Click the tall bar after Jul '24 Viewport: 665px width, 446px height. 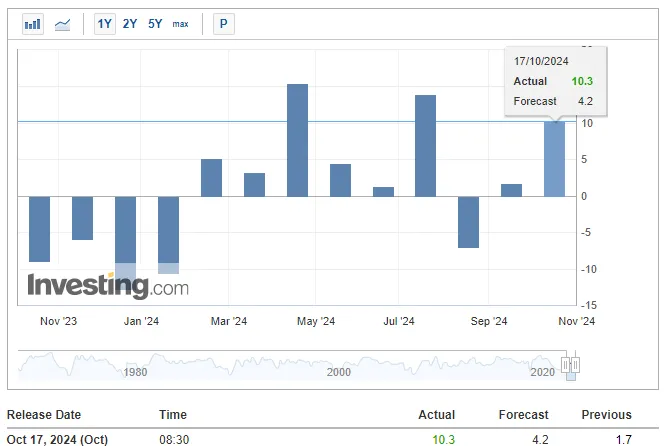click(425, 145)
